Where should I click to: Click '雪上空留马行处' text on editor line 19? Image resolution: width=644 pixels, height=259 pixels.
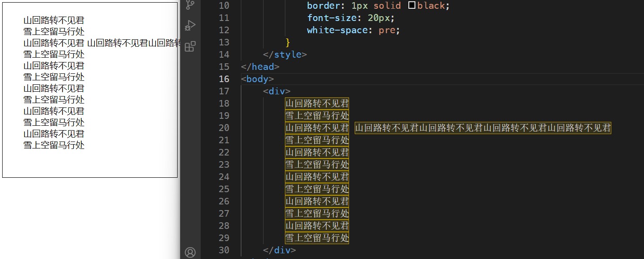click(317, 116)
